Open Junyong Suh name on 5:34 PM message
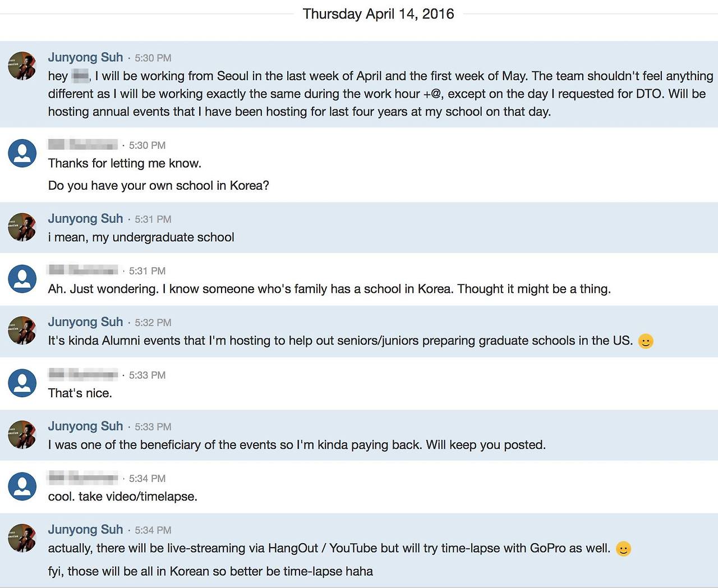718x588 pixels. [x=85, y=529]
